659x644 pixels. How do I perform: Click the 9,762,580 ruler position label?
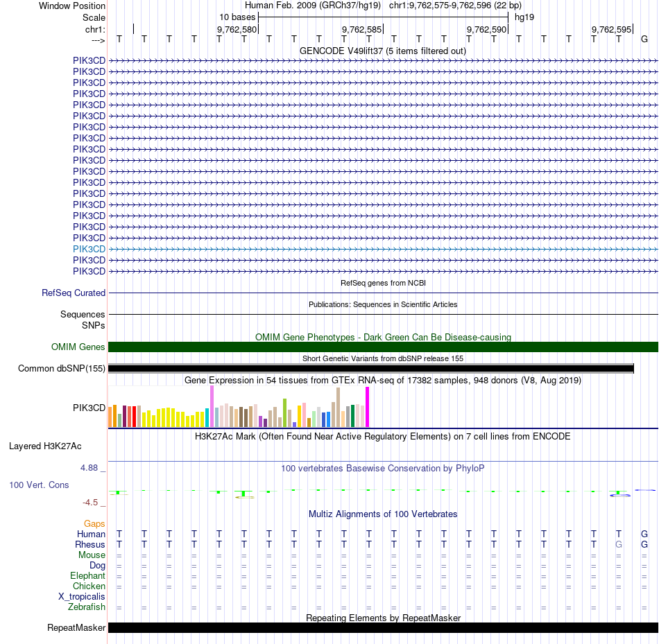[x=237, y=29]
